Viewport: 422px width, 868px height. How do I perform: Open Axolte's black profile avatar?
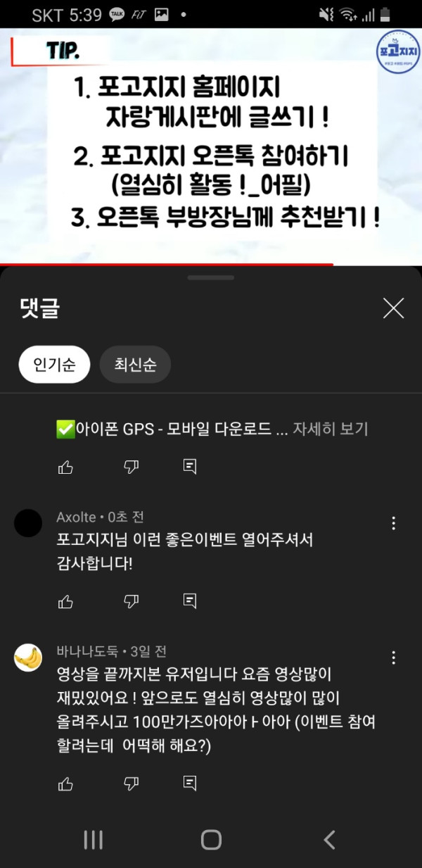28,523
